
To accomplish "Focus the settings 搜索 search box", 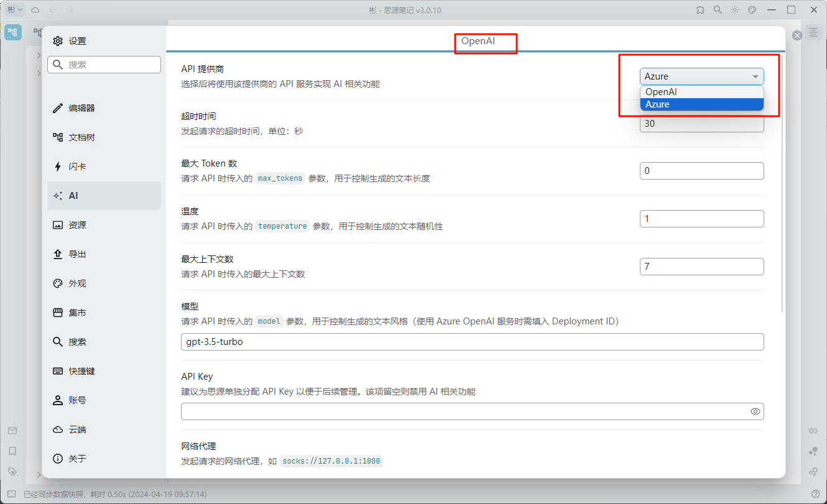I will click(x=104, y=65).
